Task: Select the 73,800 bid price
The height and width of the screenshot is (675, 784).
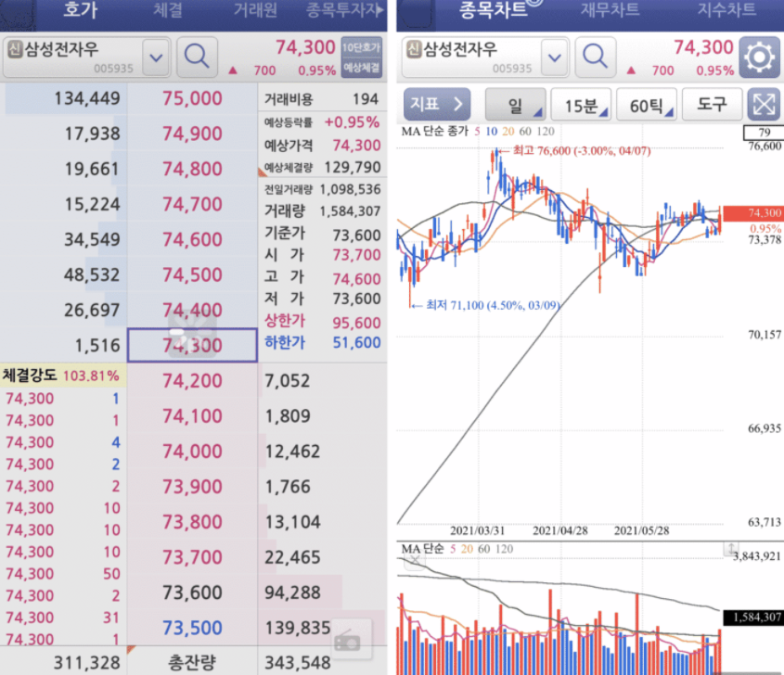Action: click(192, 522)
